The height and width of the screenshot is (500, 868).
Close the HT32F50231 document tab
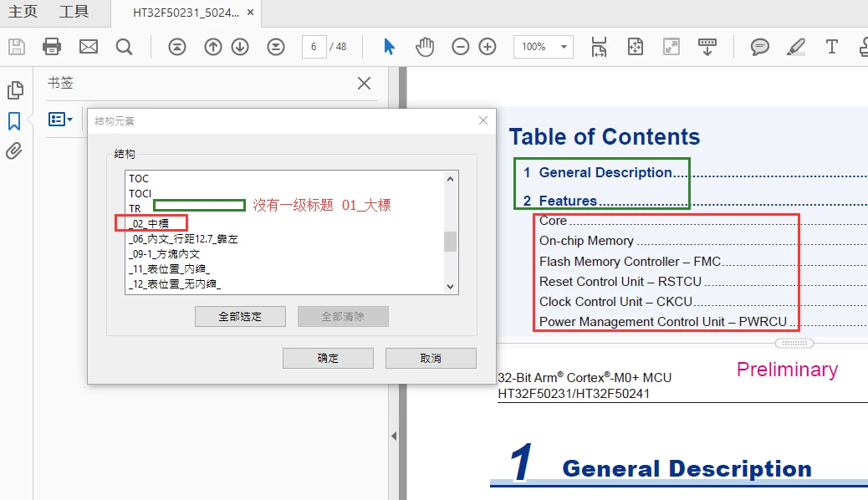(x=250, y=13)
